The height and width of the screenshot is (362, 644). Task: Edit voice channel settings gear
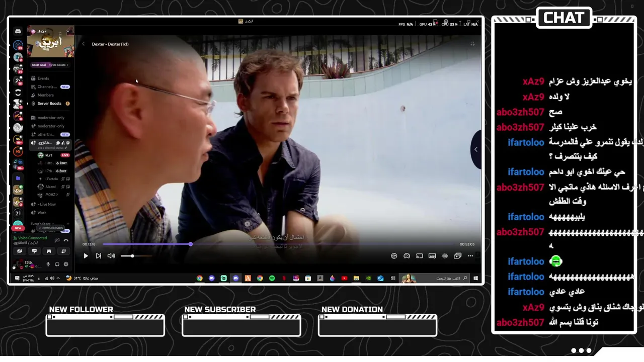coord(68,143)
